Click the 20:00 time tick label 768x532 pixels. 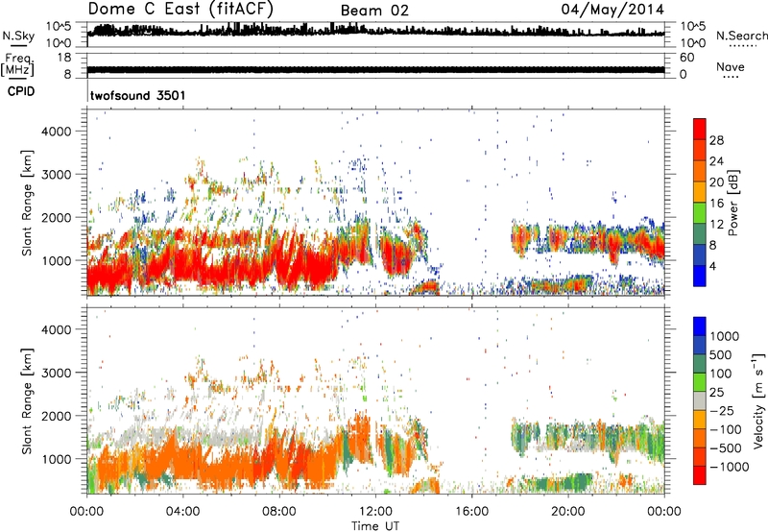click(x=567, y=511)
